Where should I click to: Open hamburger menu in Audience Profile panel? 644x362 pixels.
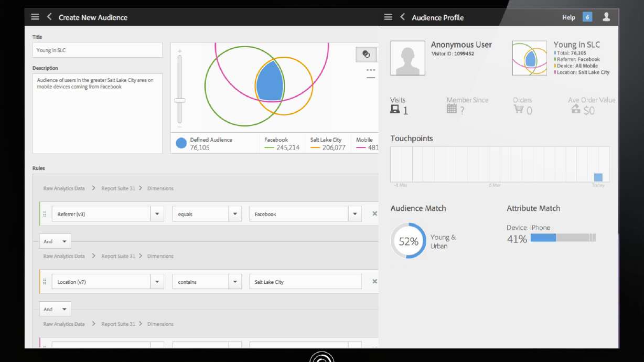[388, 17]
